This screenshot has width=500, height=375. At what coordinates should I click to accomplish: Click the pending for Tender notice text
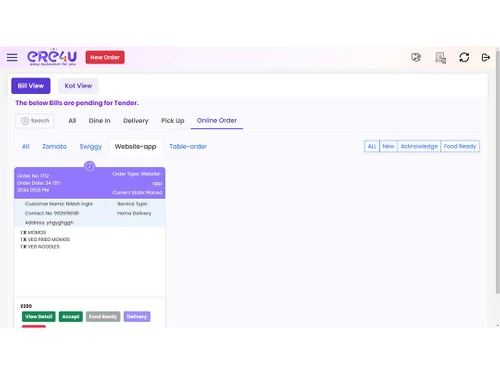(77, 103)
